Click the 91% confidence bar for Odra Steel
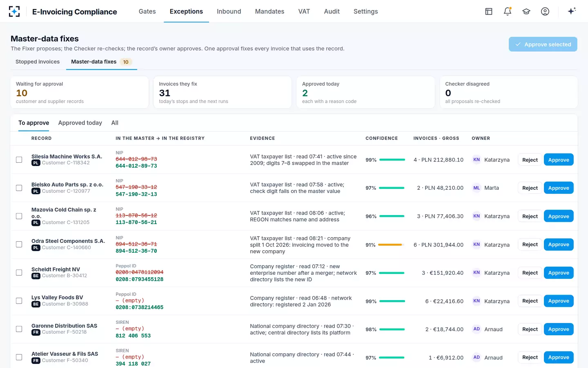Screen dimensions: 588x368 click(391, 245)
